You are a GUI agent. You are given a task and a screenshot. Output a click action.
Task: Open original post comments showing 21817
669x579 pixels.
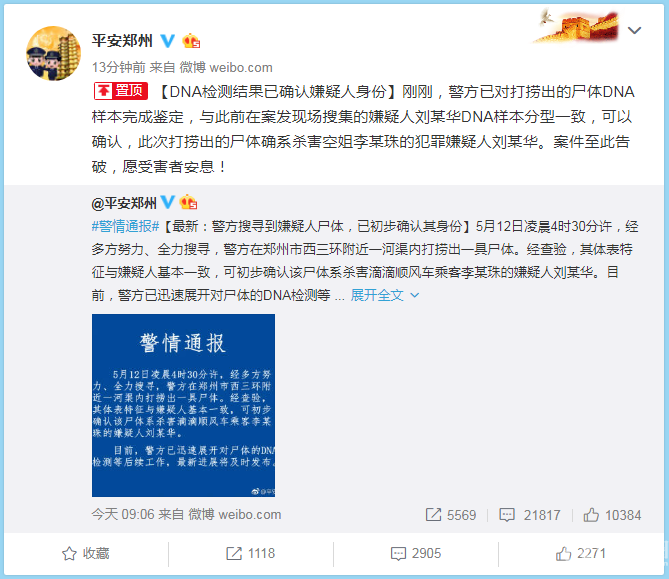[529, 515]
